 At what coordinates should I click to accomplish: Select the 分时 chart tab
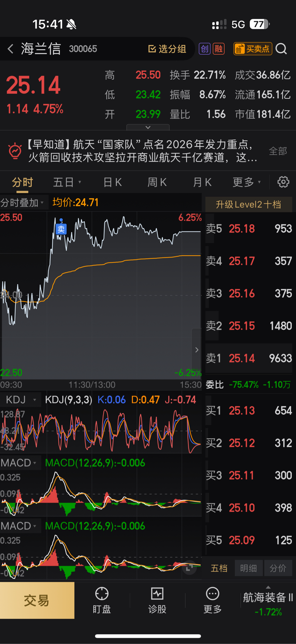tap(22, 182)
